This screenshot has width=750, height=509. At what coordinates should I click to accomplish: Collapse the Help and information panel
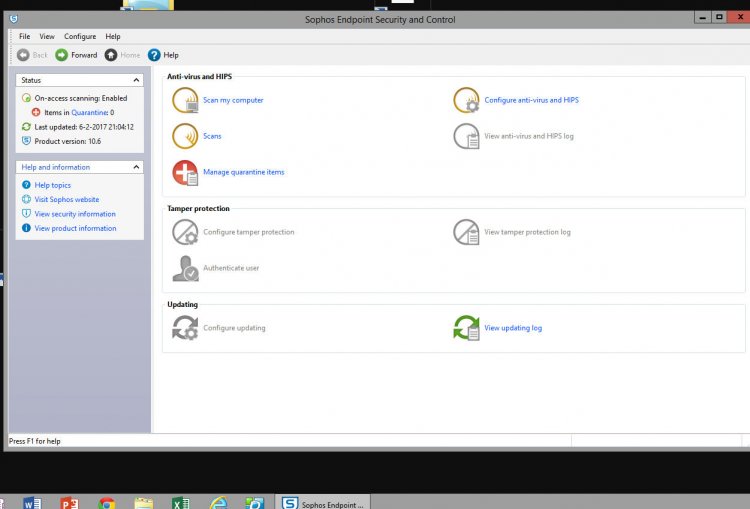[x=136, y=167]
